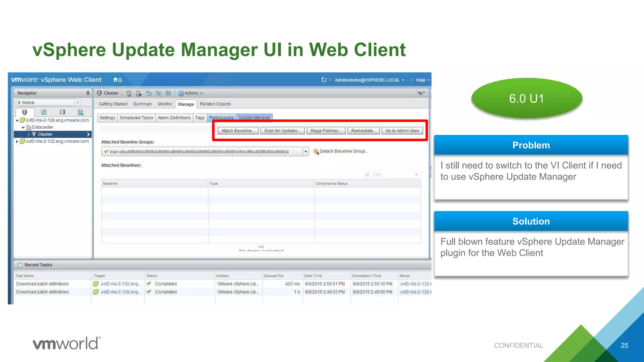The image size is (644, 362).
Task: Select Cluster row in navigator tree
Action: point(53,134)
